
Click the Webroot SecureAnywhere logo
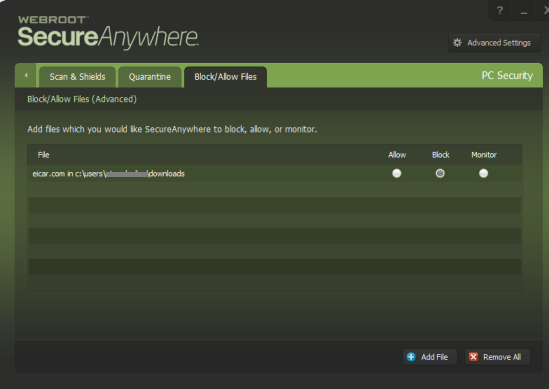coord(108,32)
